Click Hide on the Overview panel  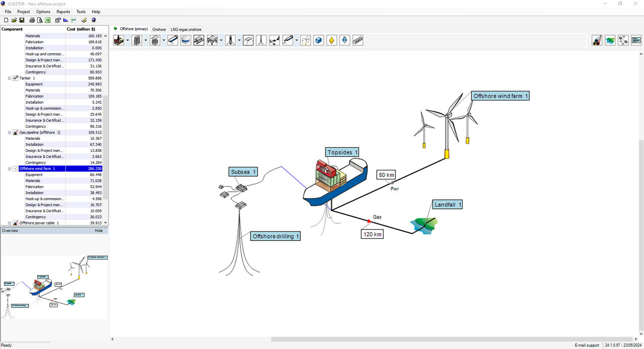pos(99,231)
